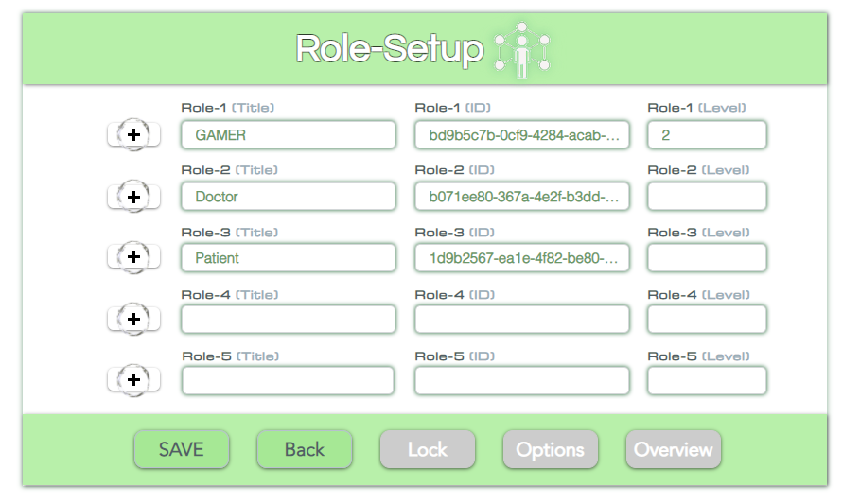Select the Role-1 Title field containing GAMER
Screen dimensions: 843x504
coord(289,135)
